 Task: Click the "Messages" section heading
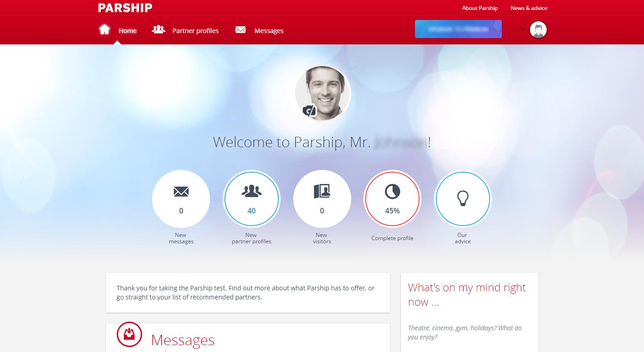point(183,340)
